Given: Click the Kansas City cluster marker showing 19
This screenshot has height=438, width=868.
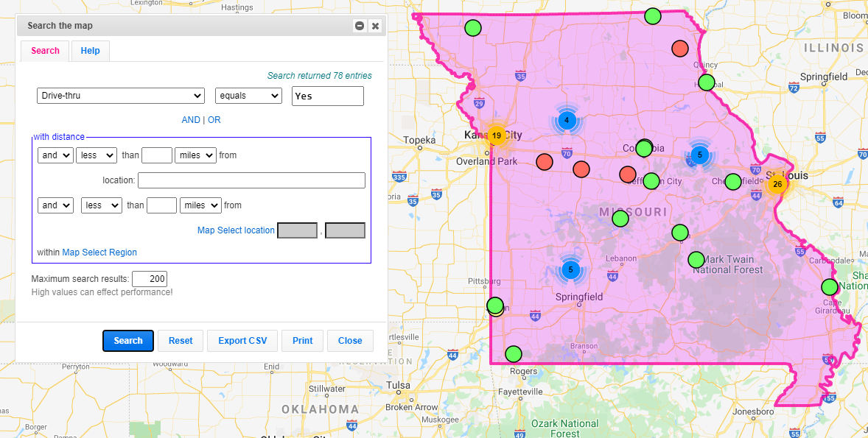Looking at the screenshot, I should [x=497, y=135].
